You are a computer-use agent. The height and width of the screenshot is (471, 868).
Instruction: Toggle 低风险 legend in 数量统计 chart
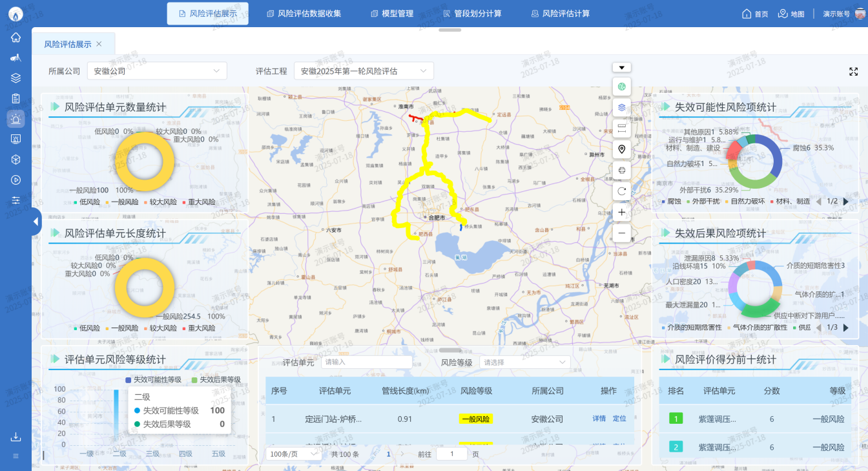(87, 202)
